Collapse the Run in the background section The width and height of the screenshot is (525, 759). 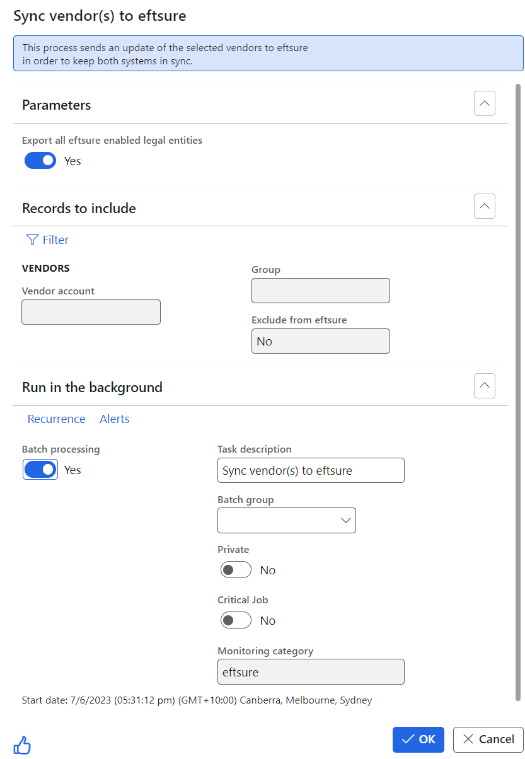coord(484,386)
